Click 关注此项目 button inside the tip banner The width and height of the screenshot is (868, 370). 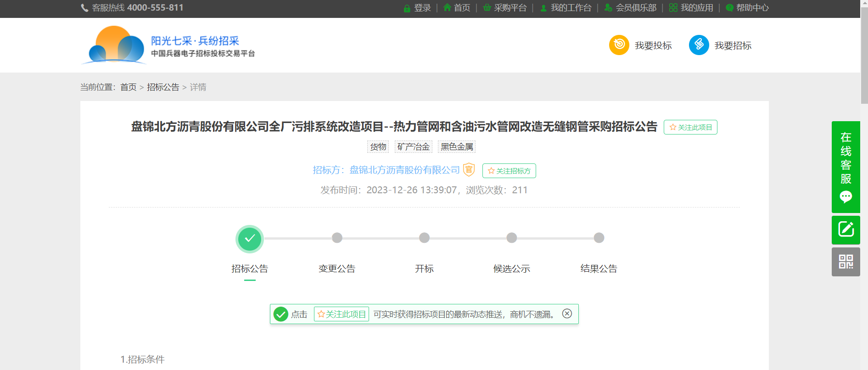coord(342,314)
